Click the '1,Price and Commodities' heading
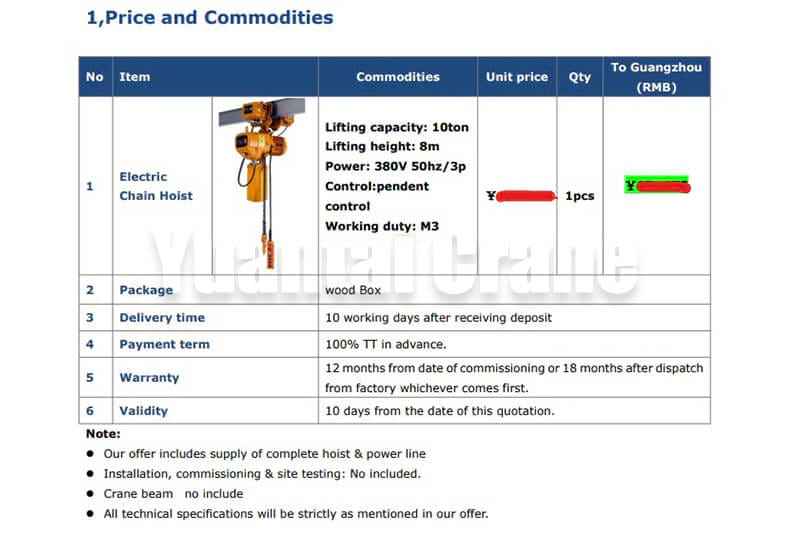 click(210, 18)
